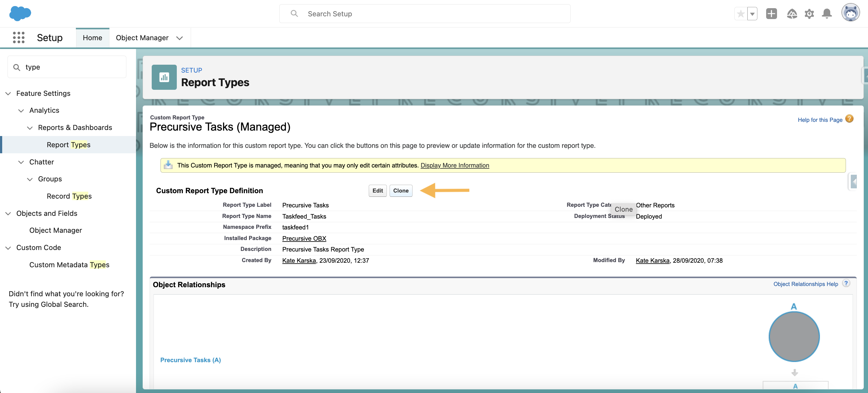Viewport: 868px width, 393px height.
Task: Collapse the Feature Settings section
Action: click(8, 93)
